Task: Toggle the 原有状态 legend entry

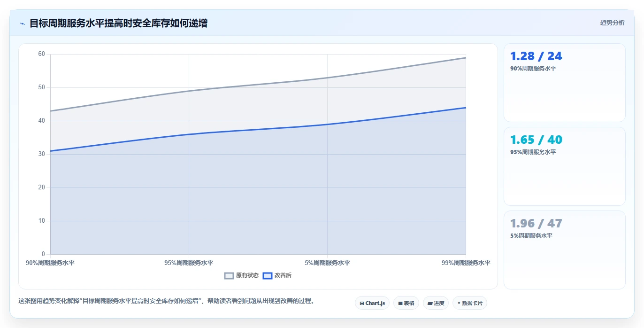Action: coord(241,275)
